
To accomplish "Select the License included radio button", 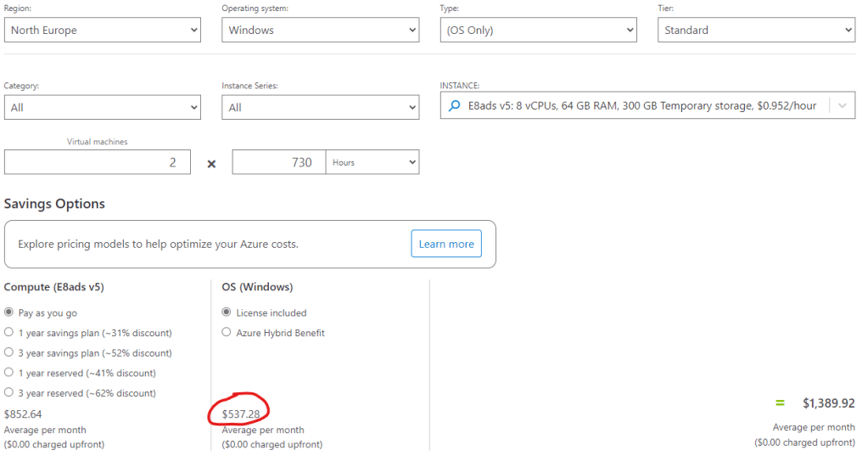I will click(x=227, y=313).
